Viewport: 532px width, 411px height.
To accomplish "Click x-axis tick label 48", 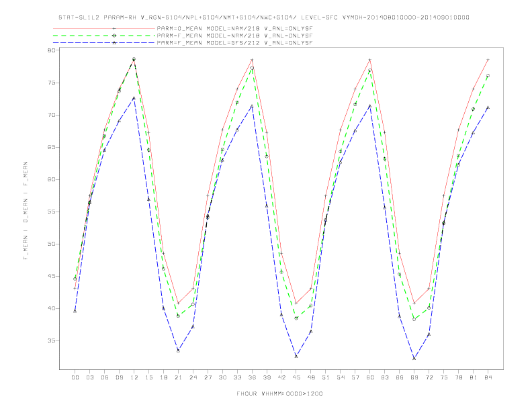I will click(311, 377).
